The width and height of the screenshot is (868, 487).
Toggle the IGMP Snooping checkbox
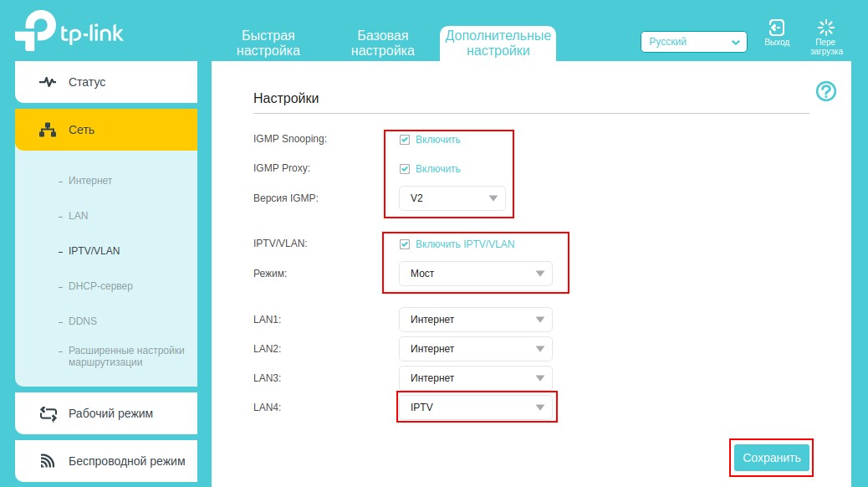point(405,140)
